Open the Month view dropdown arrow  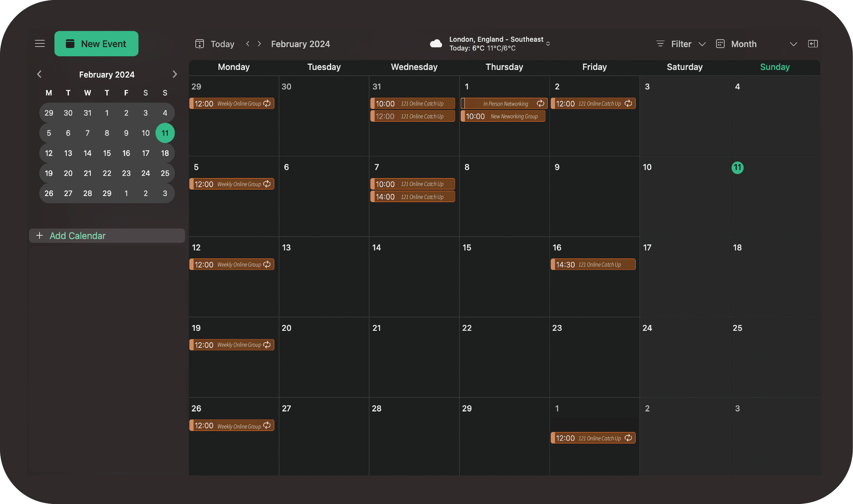coord(793,44)
